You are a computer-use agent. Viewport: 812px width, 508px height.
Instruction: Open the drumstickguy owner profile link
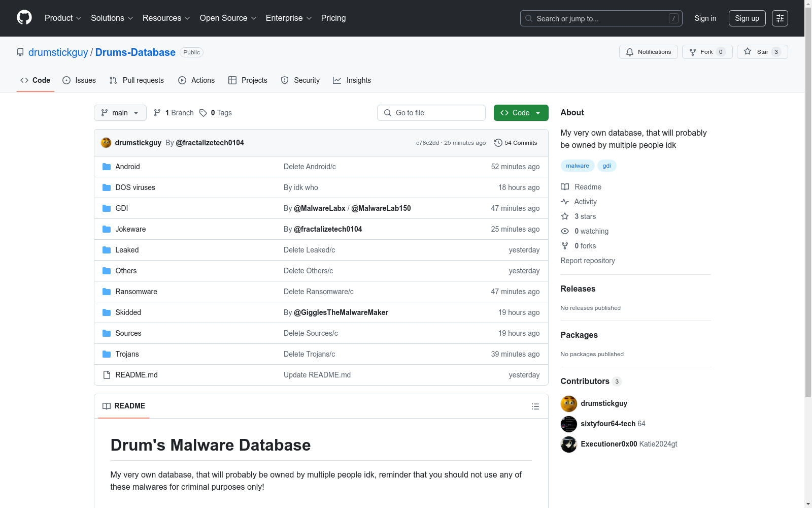tap(58, 52)
